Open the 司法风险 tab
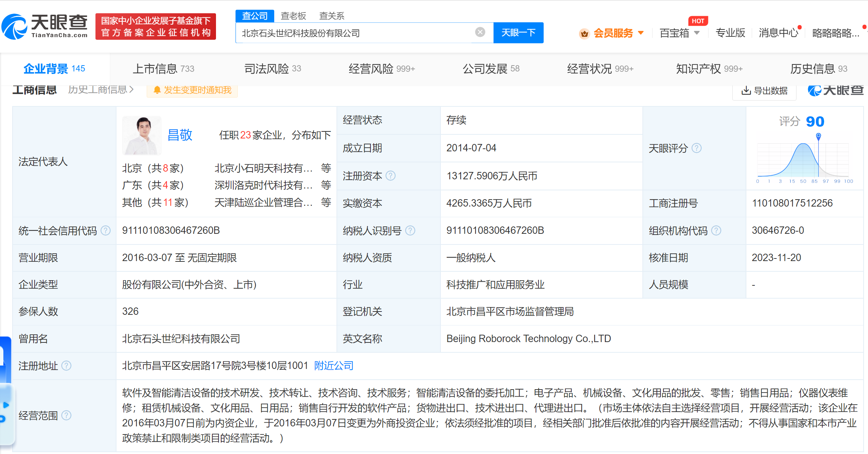Image resolution: width=868 pixels, height=454 pixels. pyautogui.click(x=273, y=69)
